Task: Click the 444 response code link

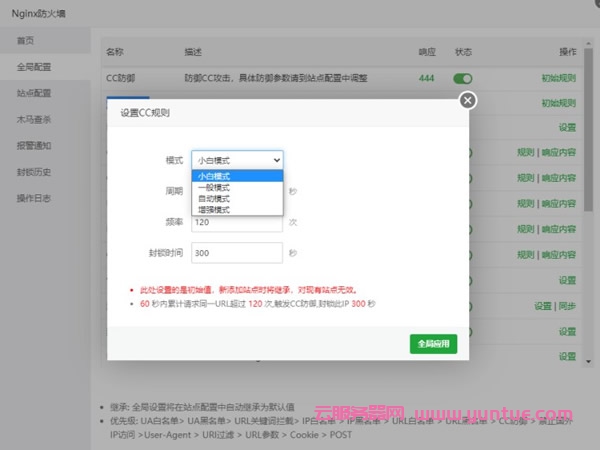Action: pos(426,78)
